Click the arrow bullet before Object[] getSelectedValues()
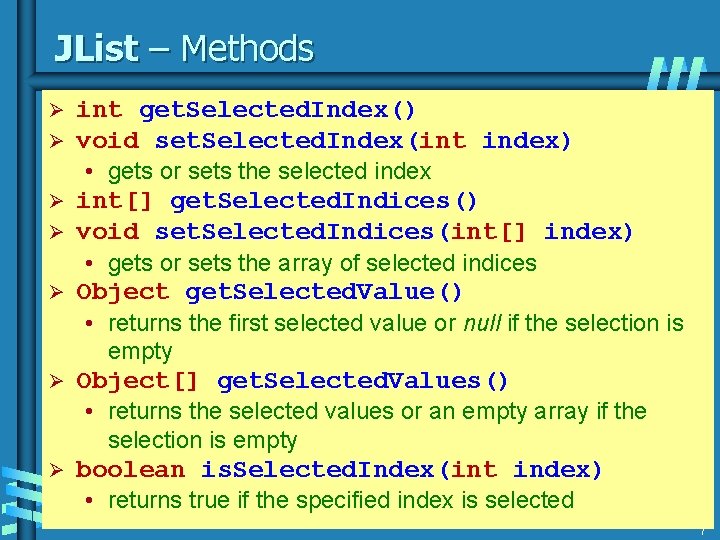 (x=56, y=381)
